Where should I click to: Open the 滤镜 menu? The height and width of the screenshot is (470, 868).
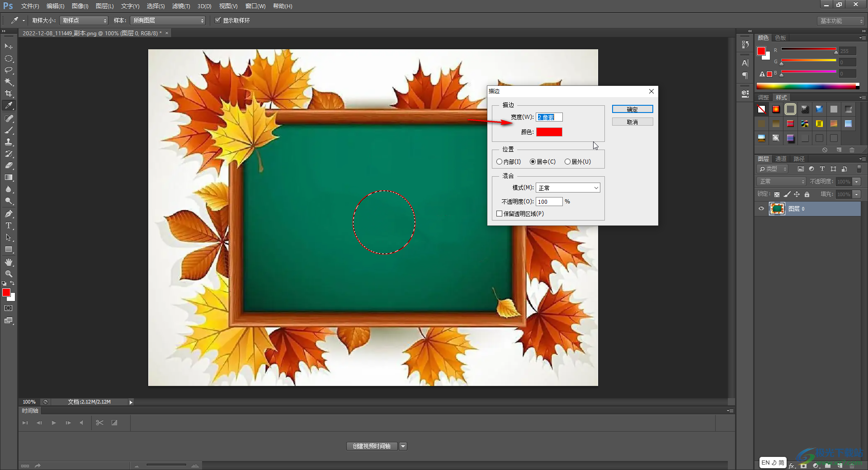coord(181,6)
